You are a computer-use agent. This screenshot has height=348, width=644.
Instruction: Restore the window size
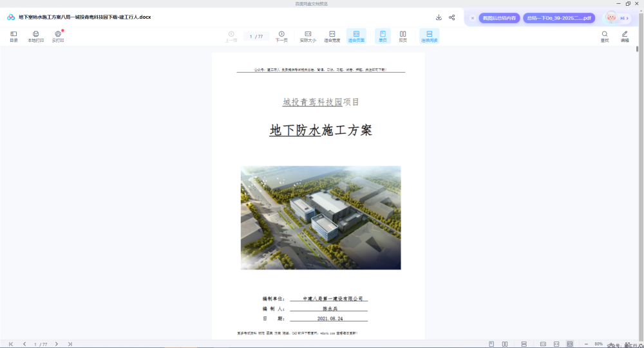point(628,4)
